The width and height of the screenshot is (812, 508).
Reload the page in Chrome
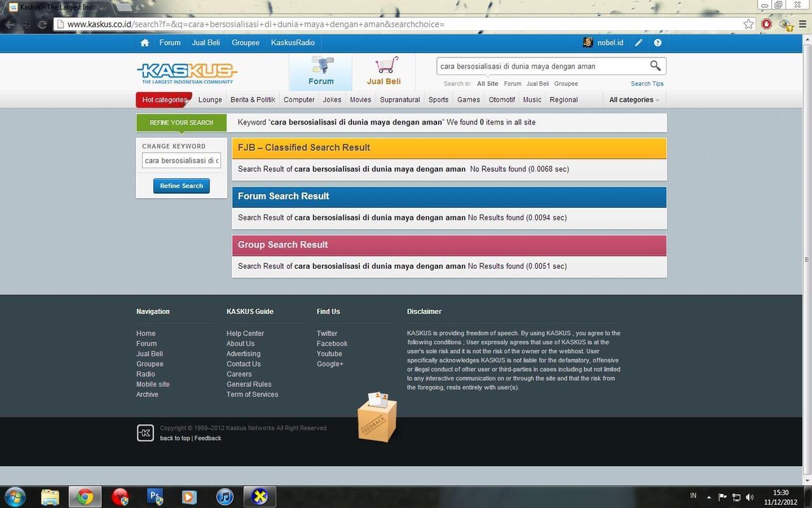click(x=43, y=24)
